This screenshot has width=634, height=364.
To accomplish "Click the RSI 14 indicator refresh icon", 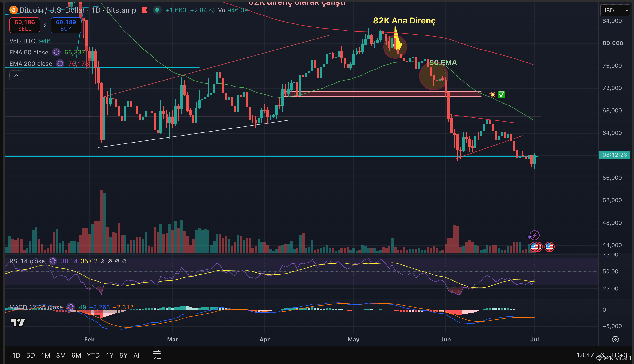I will tap(53, 261).
